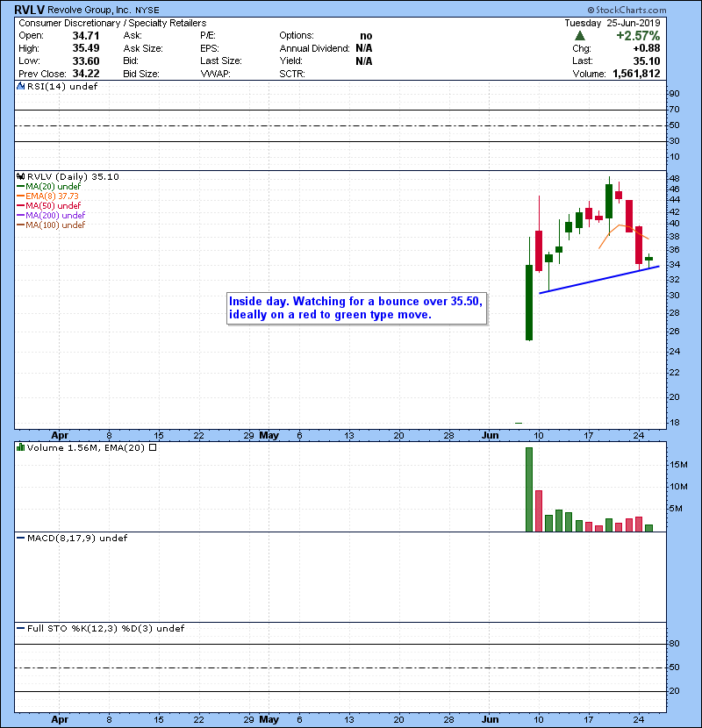Click the Open value 34.71
Viewport: 702px width, 728px height.
point(86,36)
